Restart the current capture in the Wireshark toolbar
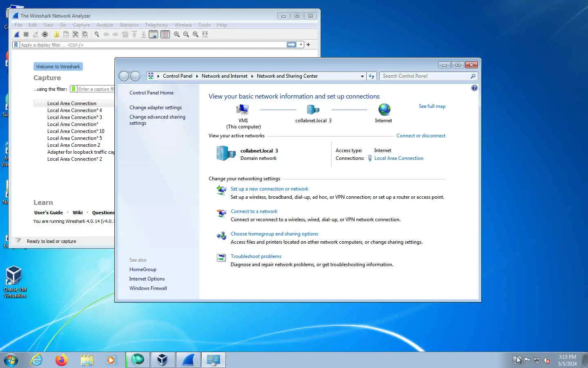Viewport: 588px width, 368px height. pyautogui.click(x=36, y=34)
